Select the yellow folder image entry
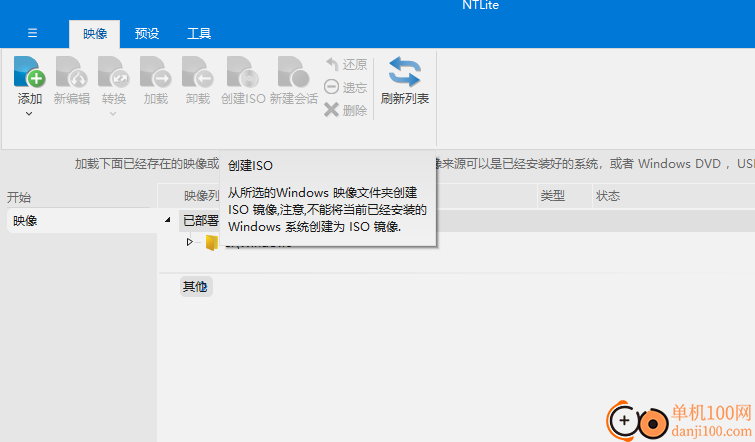 click(x=211, y=243)
